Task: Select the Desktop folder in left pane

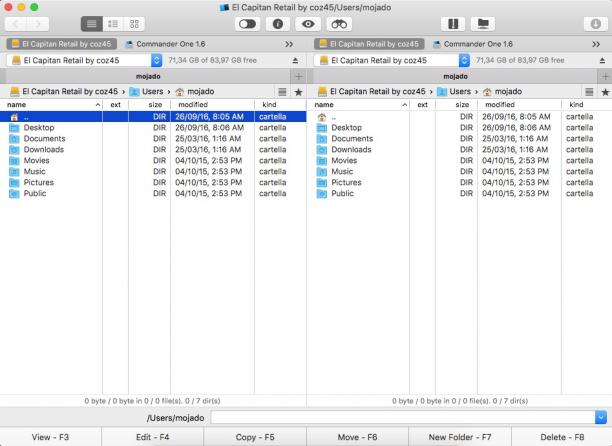Action: (x=153, y=128)
